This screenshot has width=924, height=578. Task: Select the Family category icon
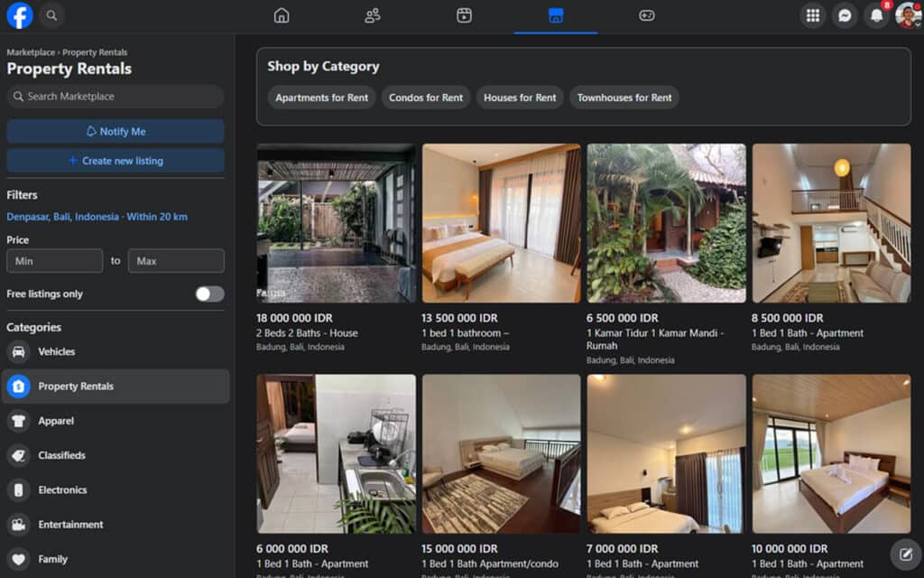pos(19,559)
